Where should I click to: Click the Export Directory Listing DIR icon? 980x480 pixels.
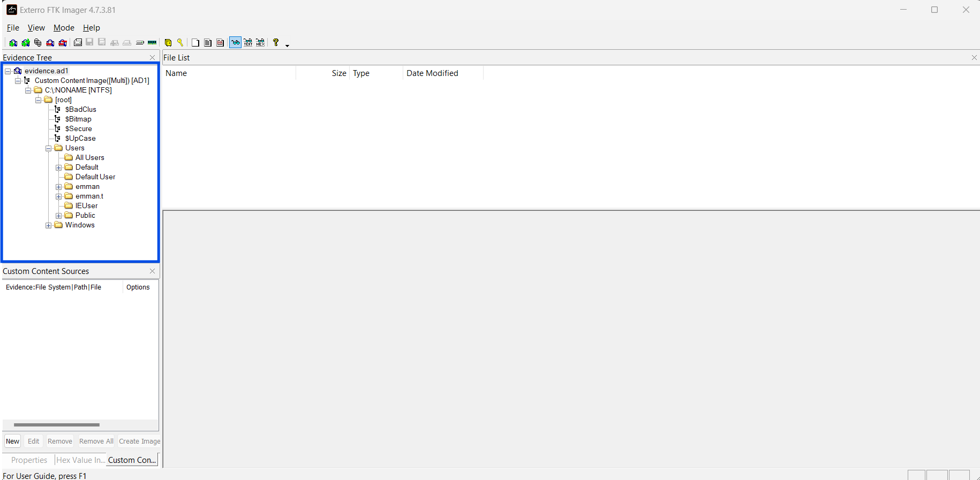tap(220, 43)
